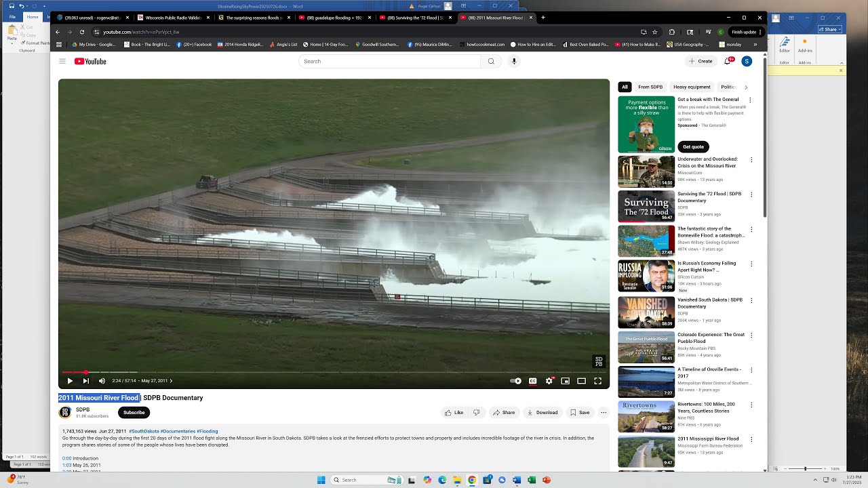868x488 pixels.
Task: Click the Get quote ad button
Action: 693,146
